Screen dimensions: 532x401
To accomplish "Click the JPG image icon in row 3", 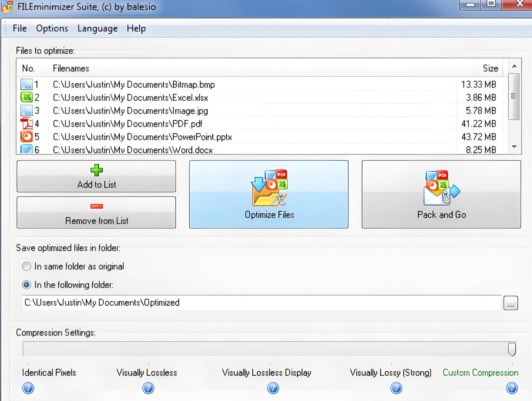I will 26,111.
